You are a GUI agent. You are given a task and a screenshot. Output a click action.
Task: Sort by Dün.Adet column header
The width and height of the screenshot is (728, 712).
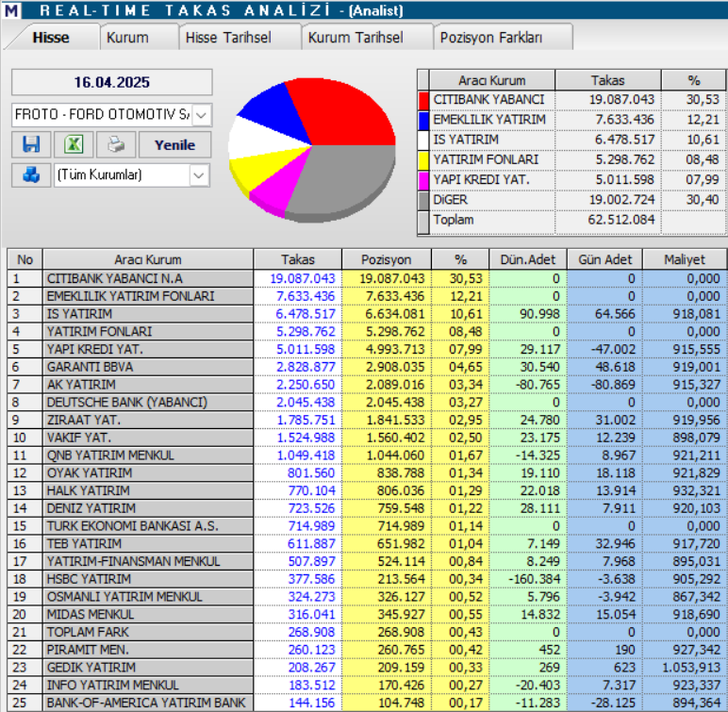528,259
